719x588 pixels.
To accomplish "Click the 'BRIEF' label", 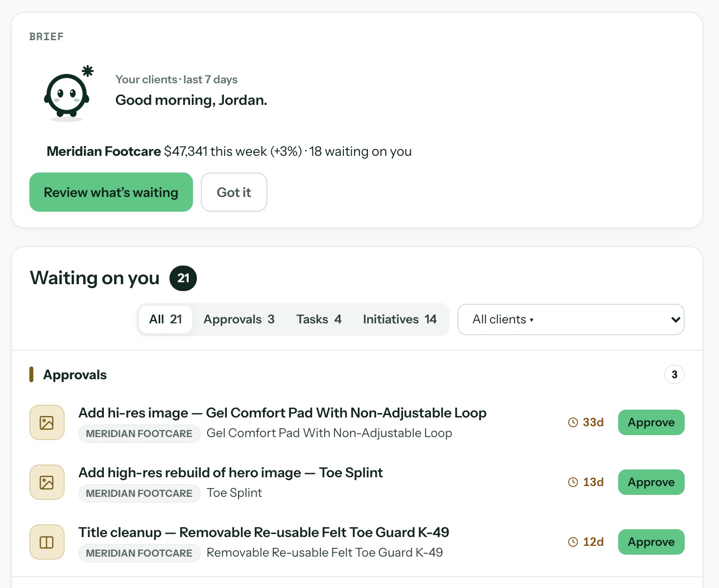I will tap(47, 37).
